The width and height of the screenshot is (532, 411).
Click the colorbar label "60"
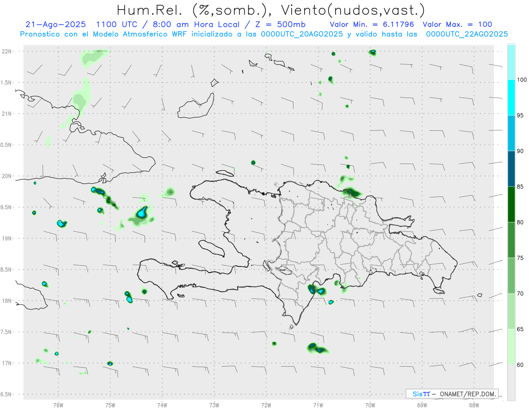click(521, 365)
